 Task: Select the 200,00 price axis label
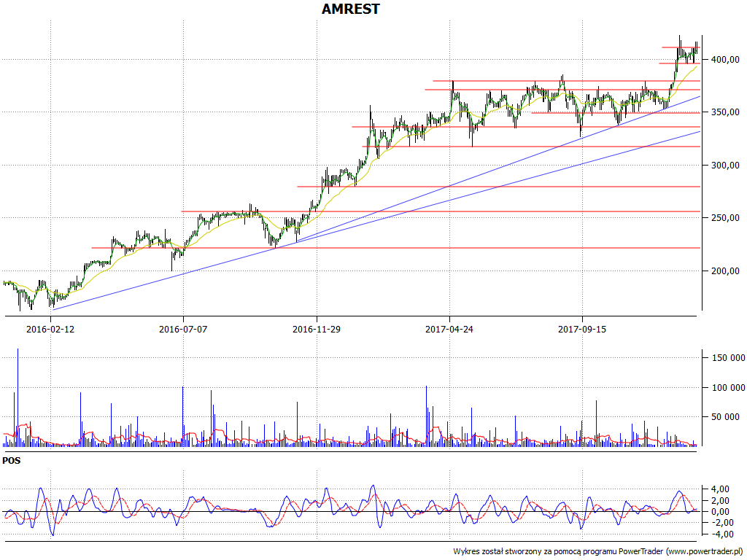click(725, 271)
